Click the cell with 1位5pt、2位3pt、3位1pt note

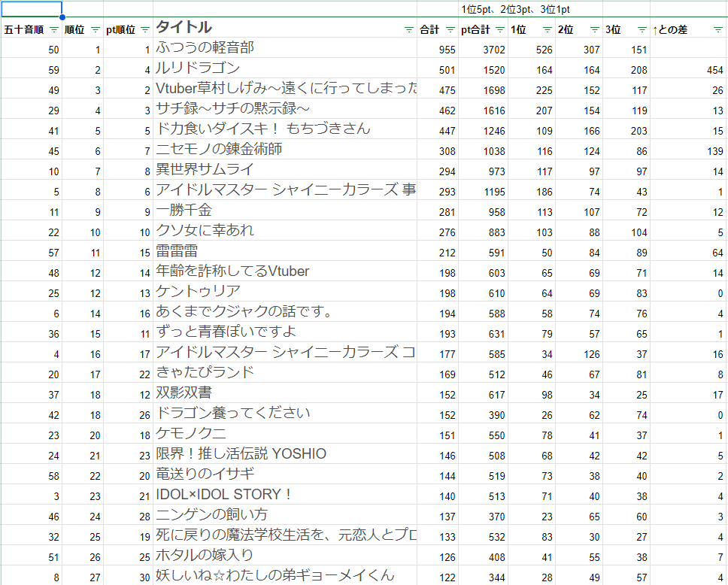pyautogui.click(x=515, y=9)
